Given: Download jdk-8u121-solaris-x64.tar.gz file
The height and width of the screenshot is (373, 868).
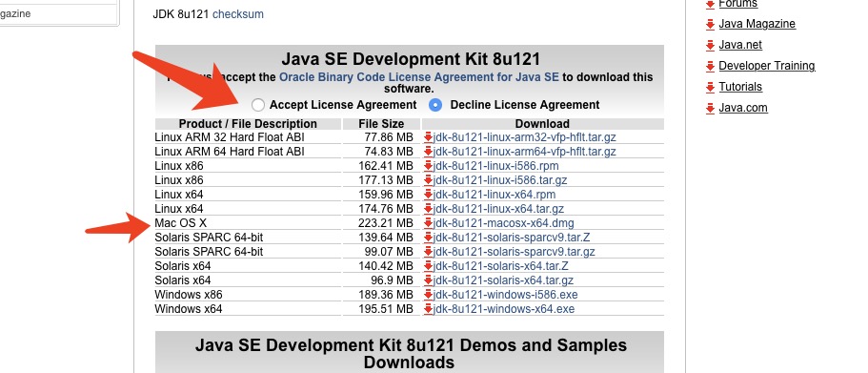Looking at the screenshot, I should 503,280.
